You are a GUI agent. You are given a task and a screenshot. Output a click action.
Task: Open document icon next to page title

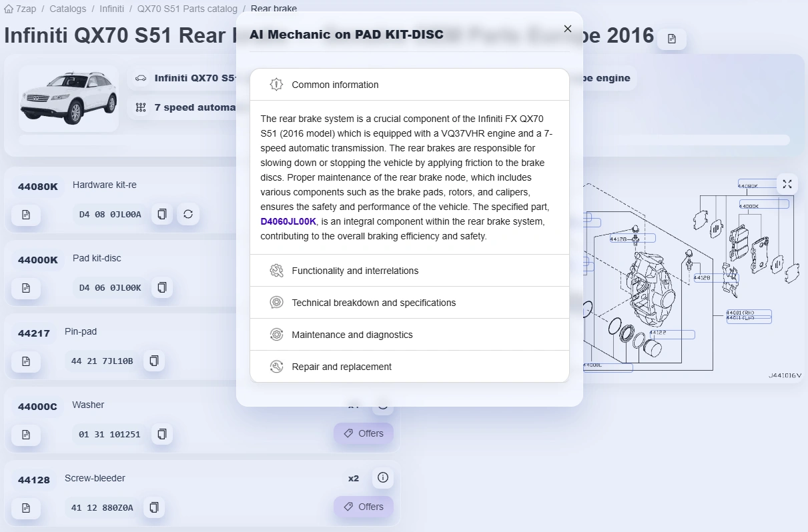click(x=672, y=39)
